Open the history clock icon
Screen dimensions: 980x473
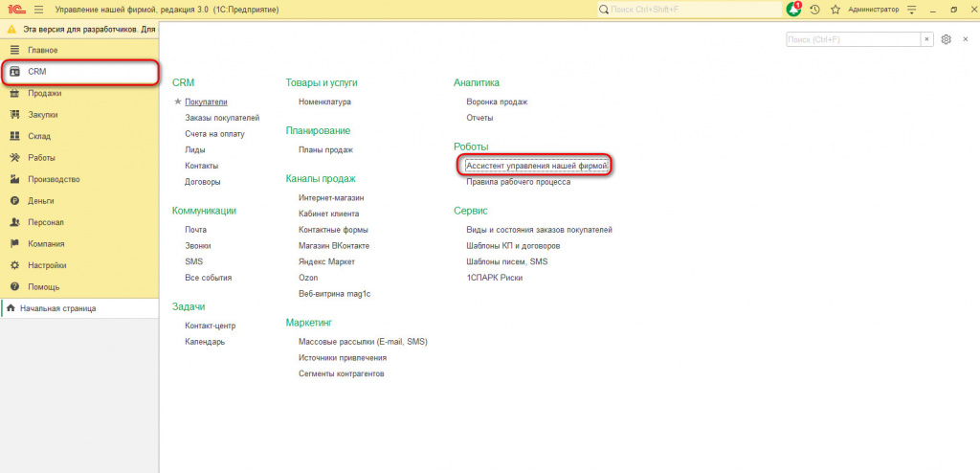(x=815, y=10)
